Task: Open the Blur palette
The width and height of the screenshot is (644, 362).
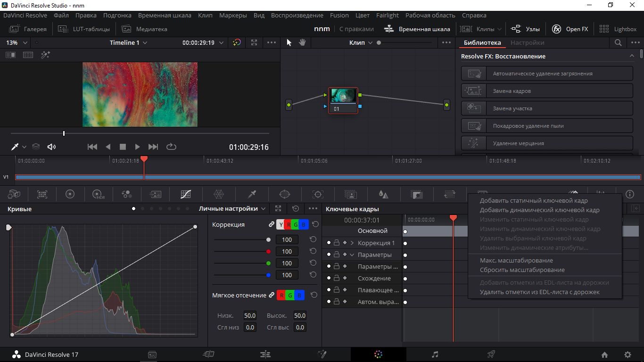Action: pyautogui.click(x=383, y=194)
